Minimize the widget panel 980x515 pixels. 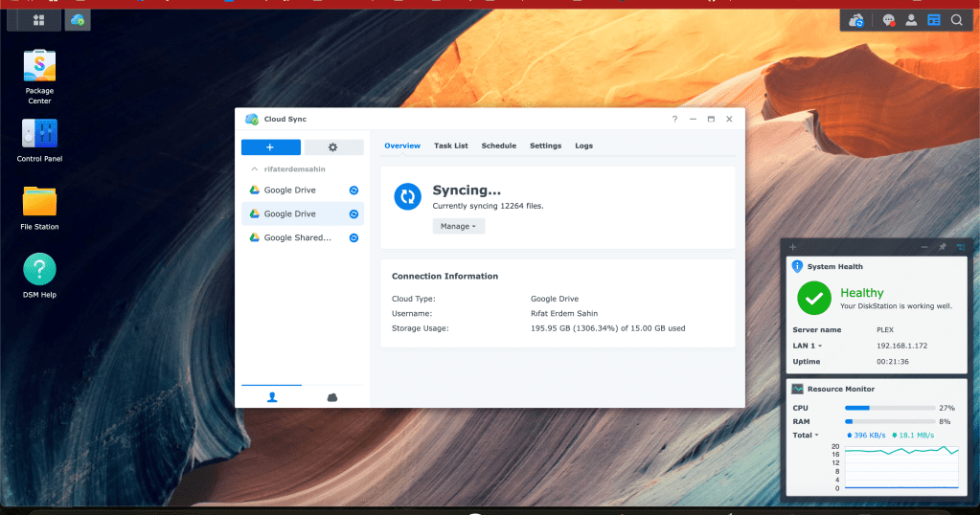pyautogui.click(x=923, y=247)
